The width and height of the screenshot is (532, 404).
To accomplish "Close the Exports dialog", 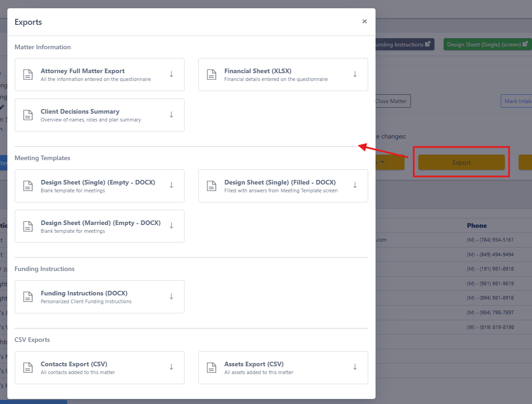I will (364, 21).
